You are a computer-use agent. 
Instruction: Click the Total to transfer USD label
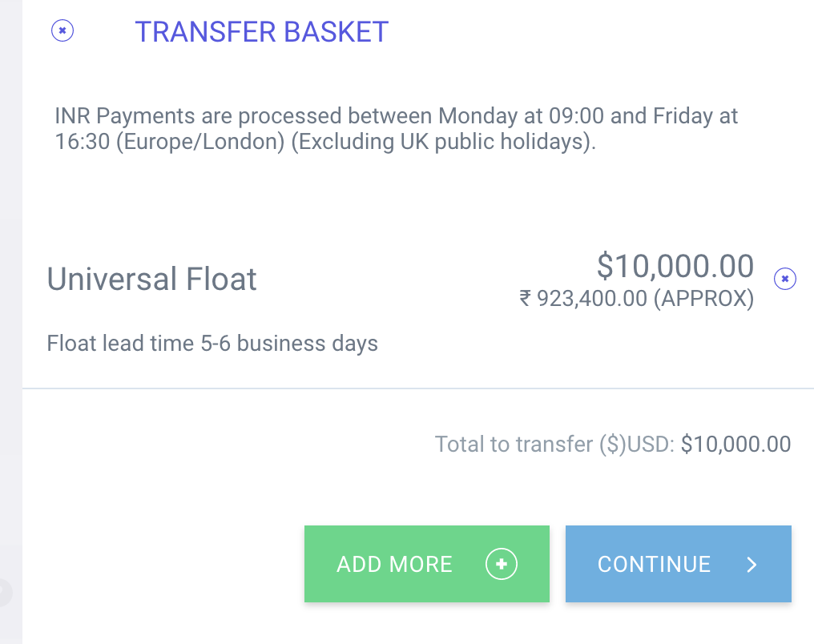pyautogui.click(x=554, y=445)
